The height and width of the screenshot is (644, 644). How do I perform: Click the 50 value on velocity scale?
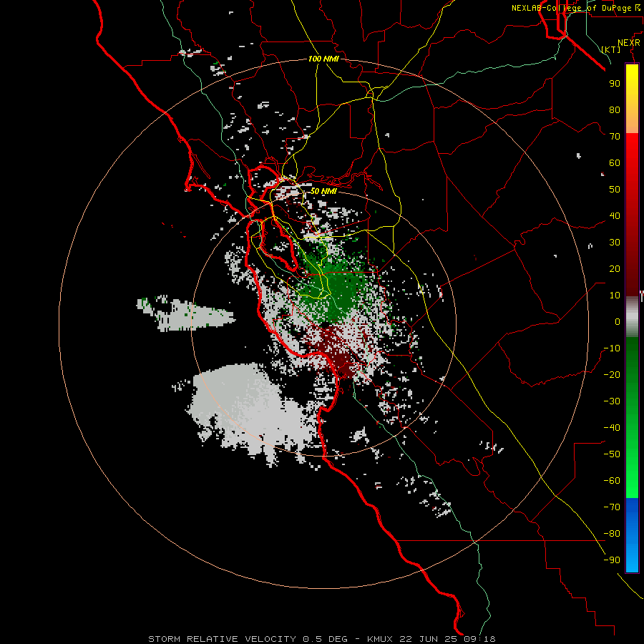click(x=615, y=190)
